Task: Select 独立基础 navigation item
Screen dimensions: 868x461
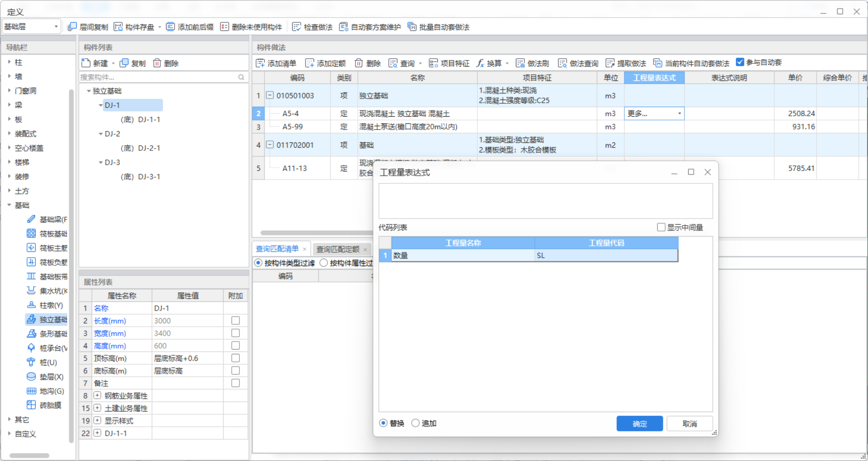Action: click(x=47, y=319)
